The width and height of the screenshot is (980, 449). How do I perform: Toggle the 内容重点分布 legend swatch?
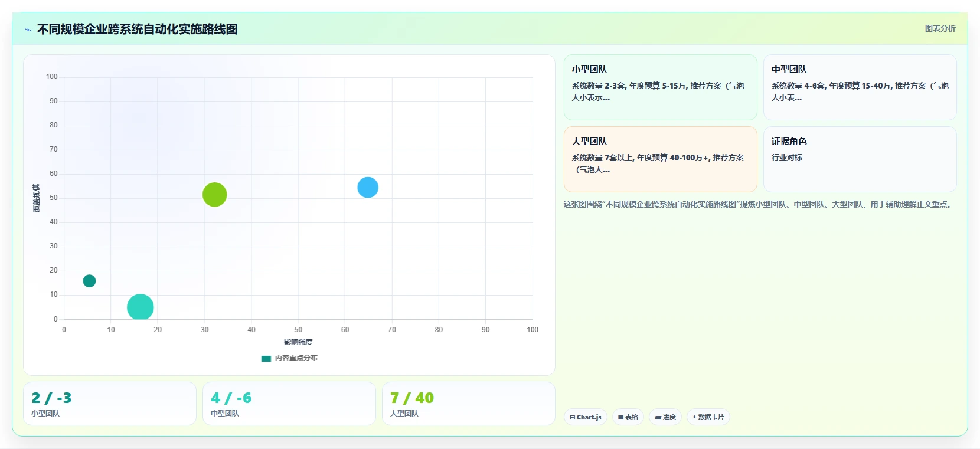(x=266, y=358)
